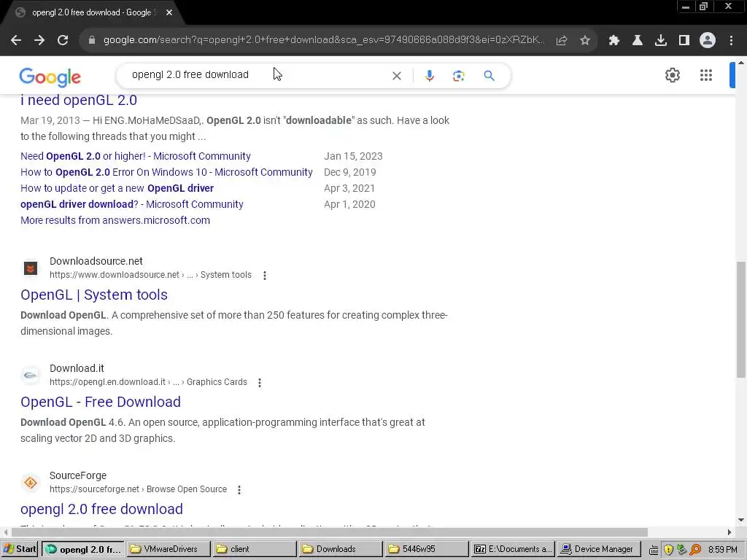The width and height of the screenshot is (747, 560).
Task: Click the keyboard tray icon
Action: (654, 550)
